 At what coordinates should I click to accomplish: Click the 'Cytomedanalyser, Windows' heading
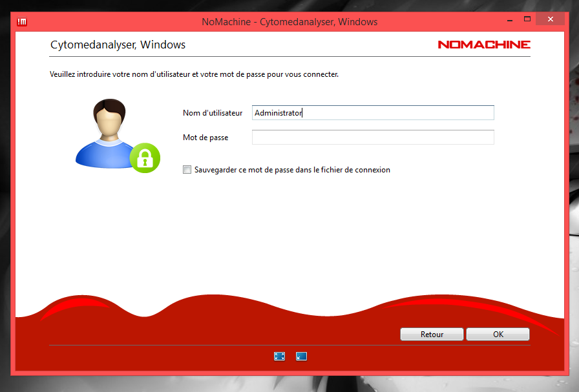coord(118,45)
